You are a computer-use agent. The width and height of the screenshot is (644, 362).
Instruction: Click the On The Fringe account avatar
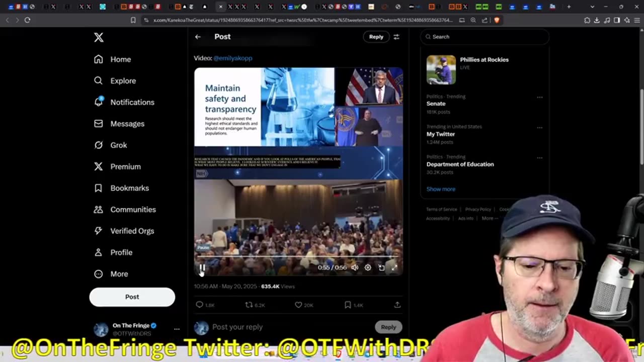coord(101,329)
